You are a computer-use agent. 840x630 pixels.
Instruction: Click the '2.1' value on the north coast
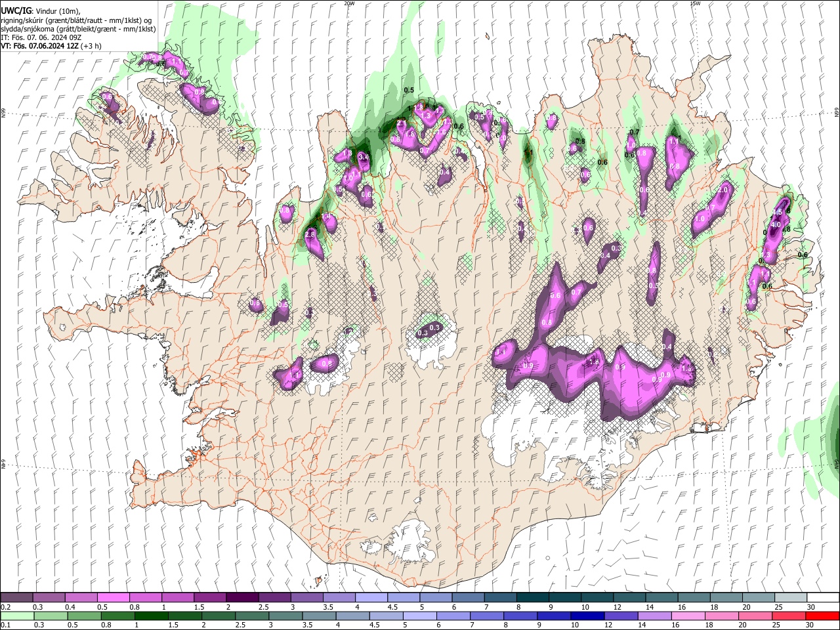[402, 123]
